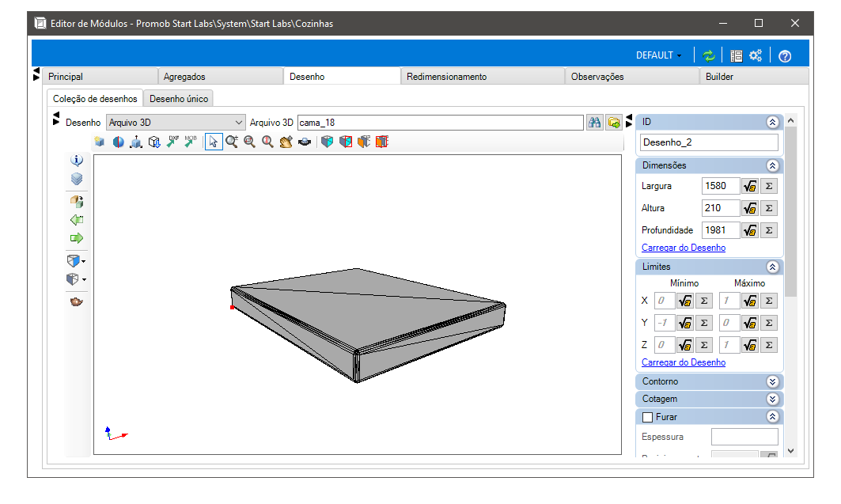This screenshot has width=841, height=504.
Task: Click the Largura value field
Action: (720, 186)
